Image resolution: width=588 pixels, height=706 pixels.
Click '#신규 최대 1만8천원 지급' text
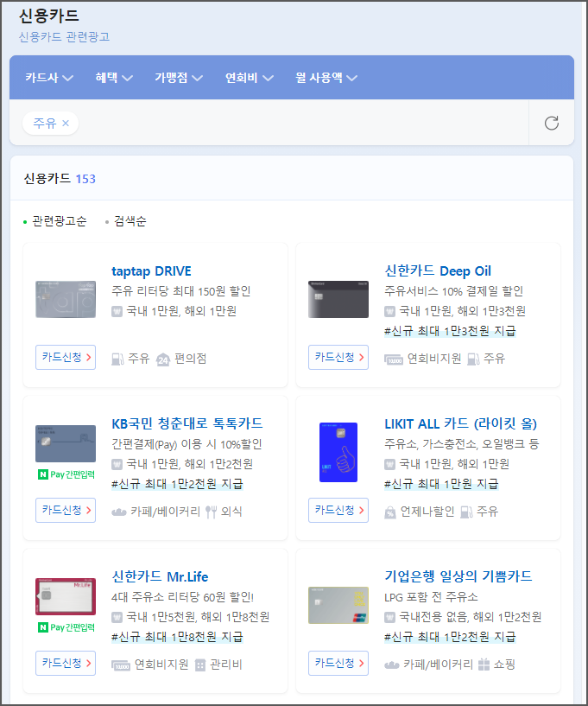(177, 637)
